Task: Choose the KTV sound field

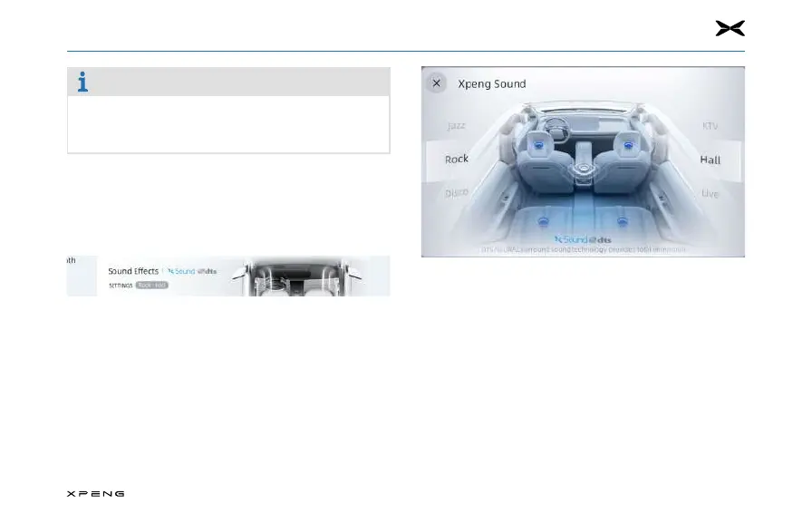Action: coord(710,126)
